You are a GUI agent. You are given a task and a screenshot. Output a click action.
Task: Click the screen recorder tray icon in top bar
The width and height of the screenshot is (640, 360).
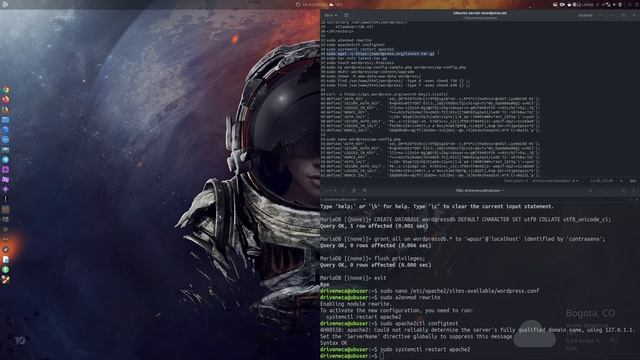562,4
